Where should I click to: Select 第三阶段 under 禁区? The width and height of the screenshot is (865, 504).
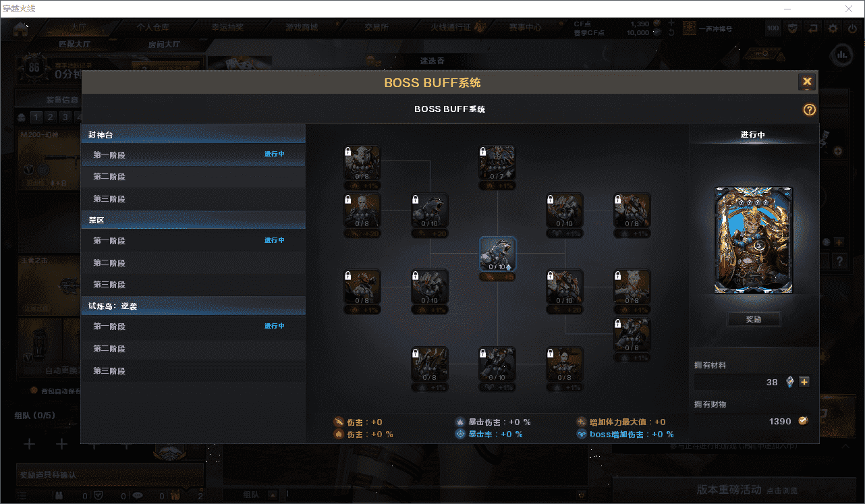[x=193, y=285]
